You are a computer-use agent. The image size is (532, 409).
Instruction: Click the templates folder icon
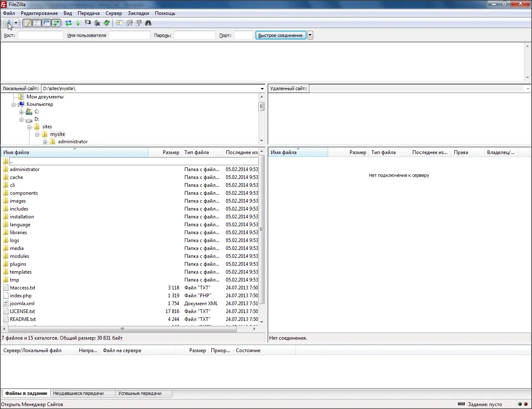coord(6,272)
